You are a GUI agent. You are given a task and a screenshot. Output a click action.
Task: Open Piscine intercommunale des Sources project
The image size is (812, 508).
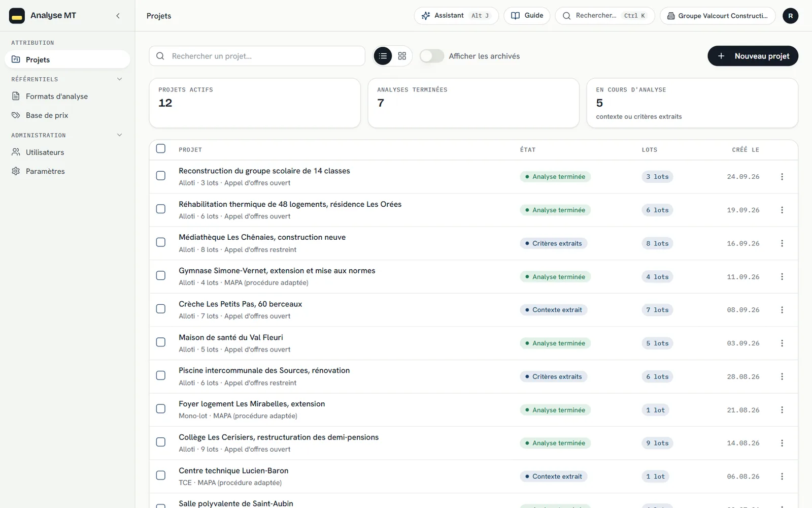tap(264, 370)
